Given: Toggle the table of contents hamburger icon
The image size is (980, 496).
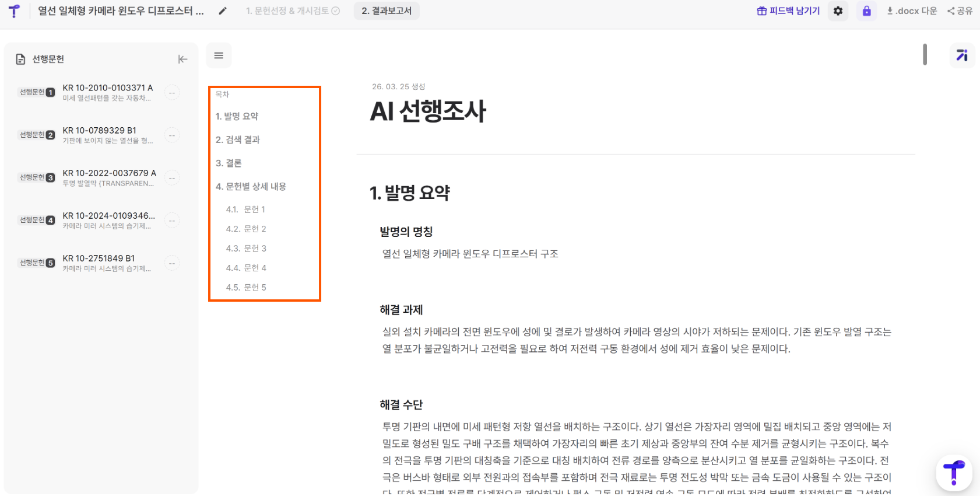Looking at the screenshot, I should coord(219,55).
